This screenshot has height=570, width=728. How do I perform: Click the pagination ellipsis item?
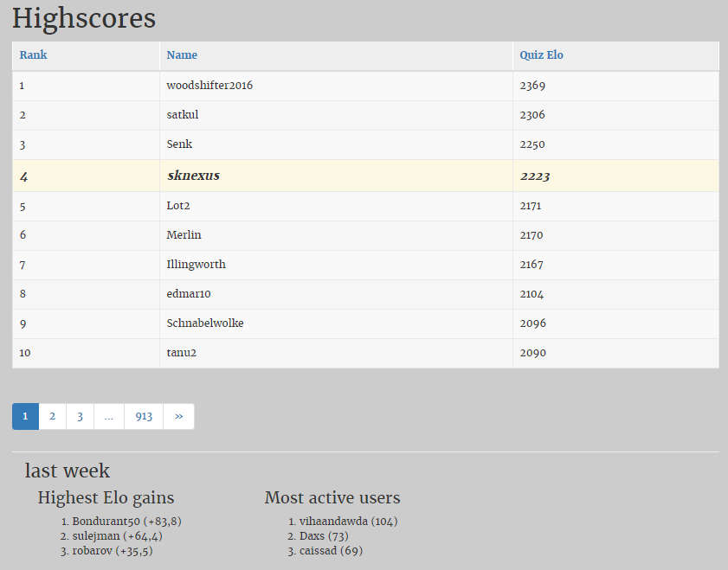tap(109, 417)
